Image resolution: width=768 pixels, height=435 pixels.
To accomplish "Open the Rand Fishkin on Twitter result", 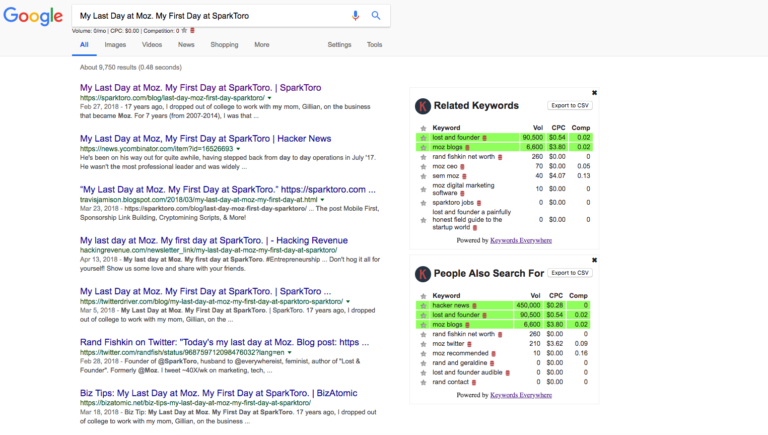I will coord(224,342).
